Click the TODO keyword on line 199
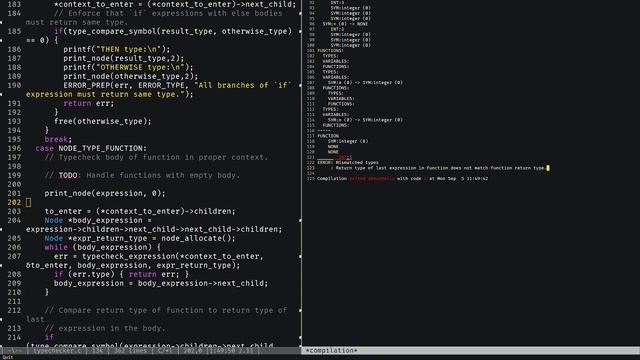 [68, 175]
